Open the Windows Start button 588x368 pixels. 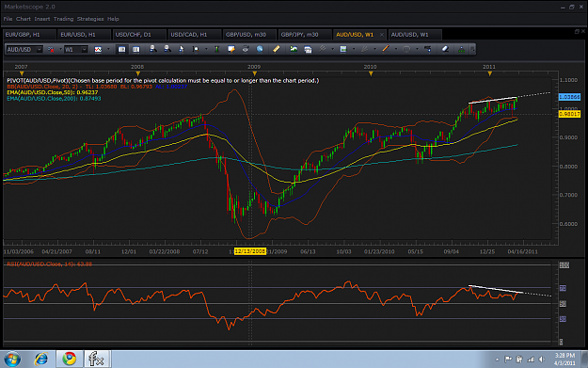pyautogui.click(x=12, y=359)
